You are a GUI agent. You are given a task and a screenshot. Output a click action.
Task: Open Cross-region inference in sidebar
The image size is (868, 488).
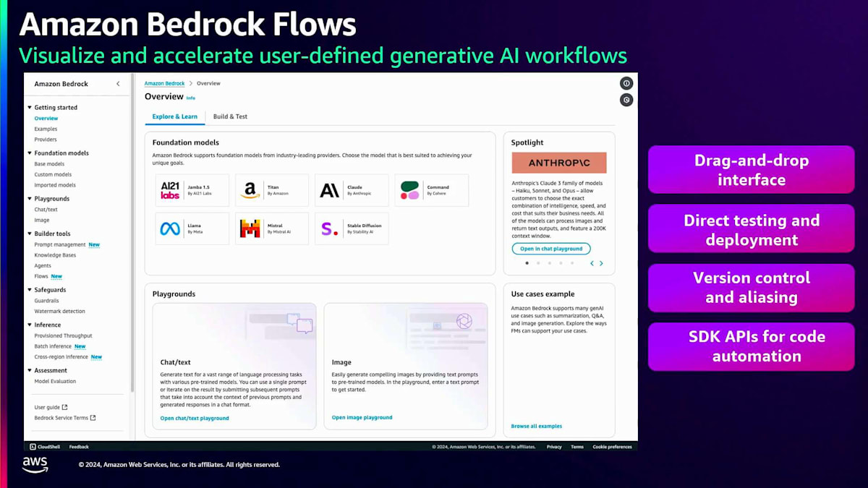coord(61,356)
